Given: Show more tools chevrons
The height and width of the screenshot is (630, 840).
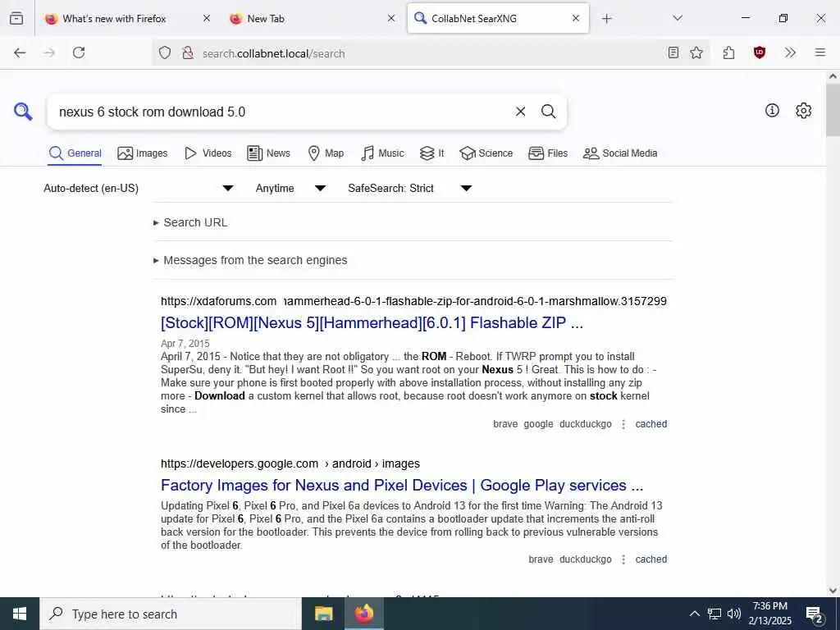Looking at the screenshot, I should 790,52.
